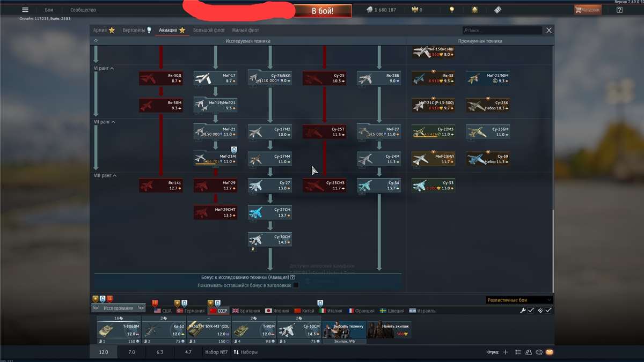This screenshot has height=362, width=644.
Task: Select the Су-27СМ aircraft in tree
Action: tap(270, 213)
